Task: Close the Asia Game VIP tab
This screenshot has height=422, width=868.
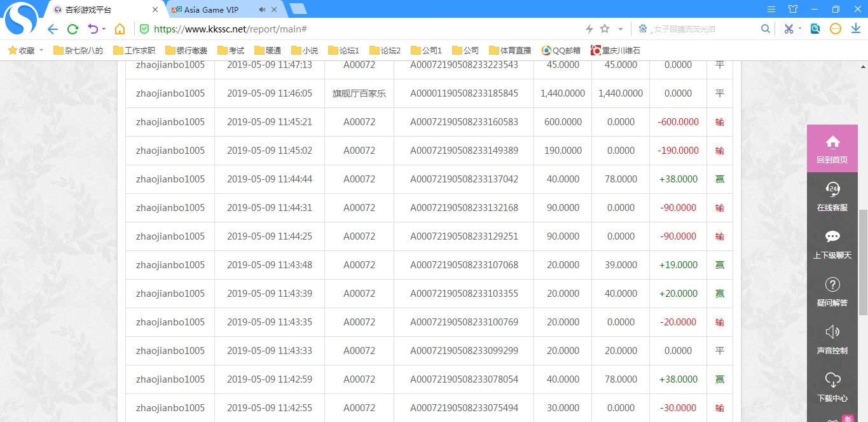Action: click(x=274, y=10)
